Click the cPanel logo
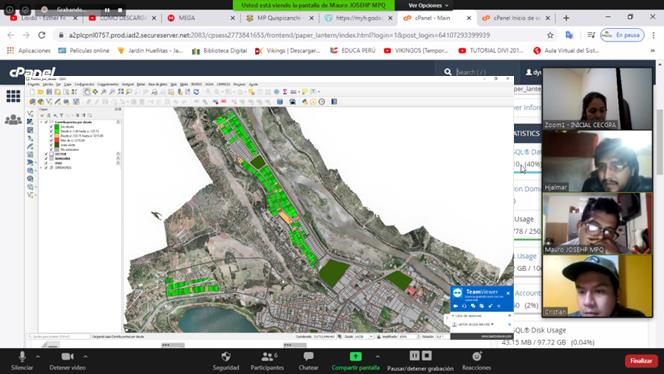This screenshot has width=664, height=374. pos(32,72)
